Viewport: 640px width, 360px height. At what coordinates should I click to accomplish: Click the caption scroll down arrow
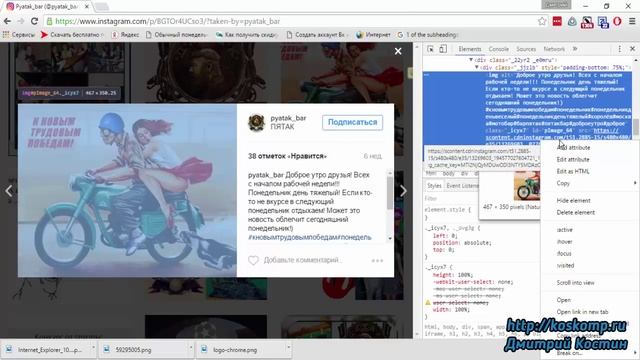(x=390, y=238)
